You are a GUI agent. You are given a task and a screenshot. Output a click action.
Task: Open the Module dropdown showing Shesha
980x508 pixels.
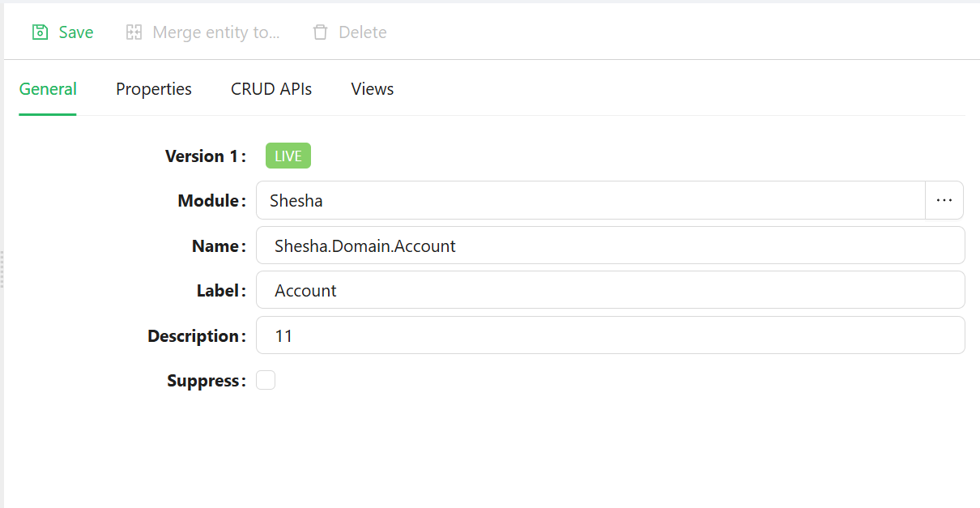click(x=590, y=200)
